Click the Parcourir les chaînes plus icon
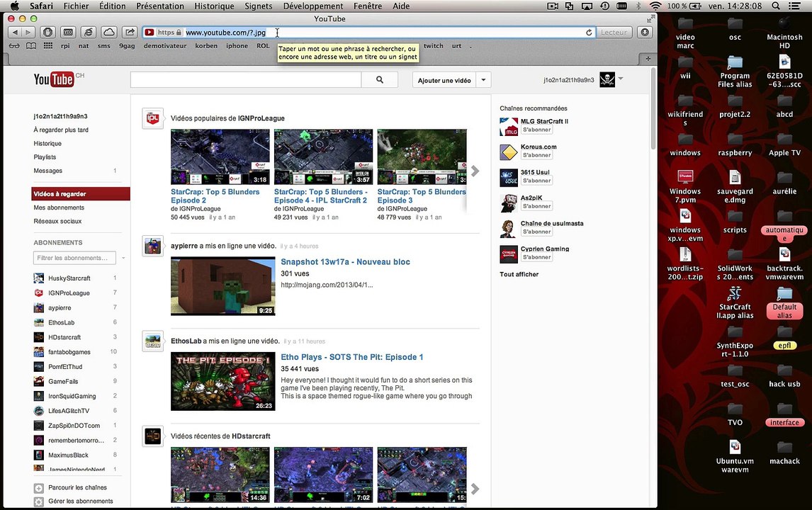 [39, 488]
